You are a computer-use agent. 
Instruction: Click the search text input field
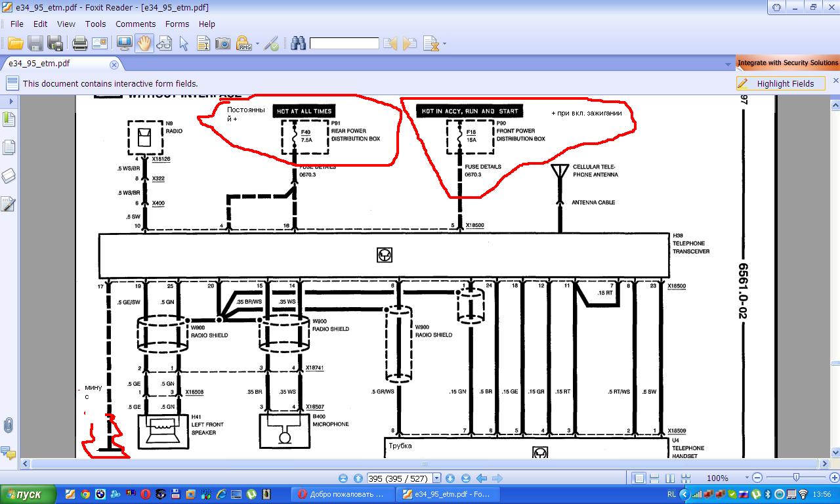344,44
